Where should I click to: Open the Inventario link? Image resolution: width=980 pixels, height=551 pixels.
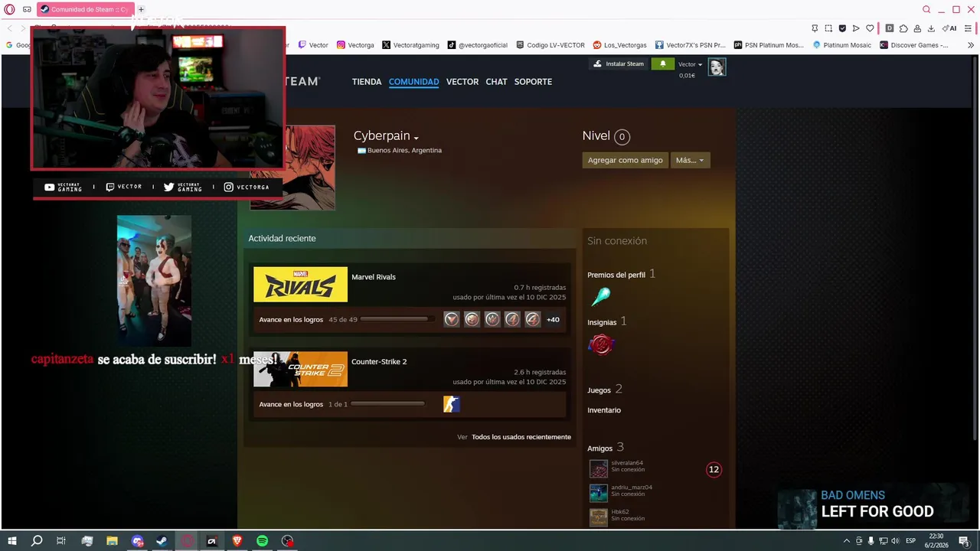click(x=604, y=410)
